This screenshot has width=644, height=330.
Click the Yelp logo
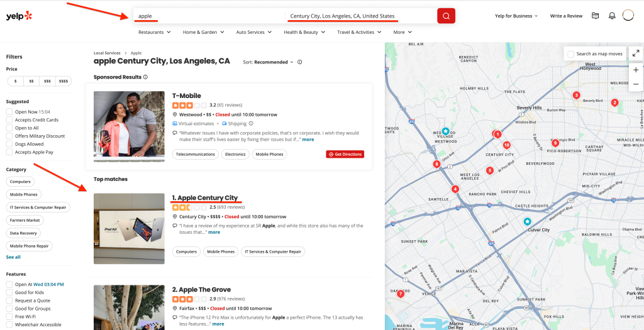point(19,16)
